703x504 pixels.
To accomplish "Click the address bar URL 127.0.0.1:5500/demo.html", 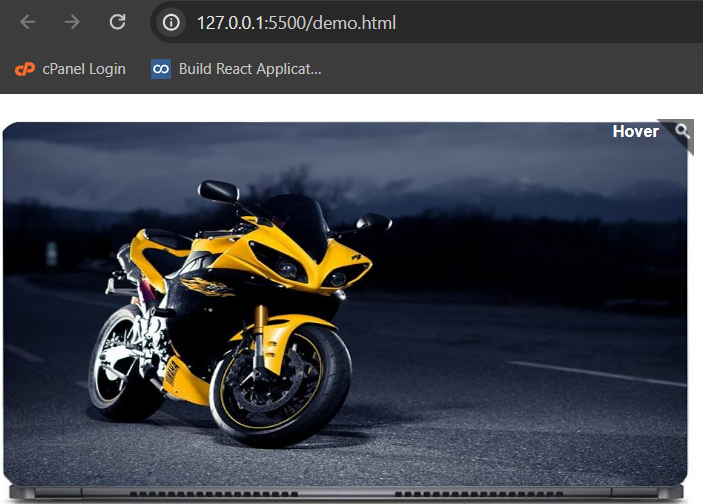I will pyautogui.click(x=296, y=23).
